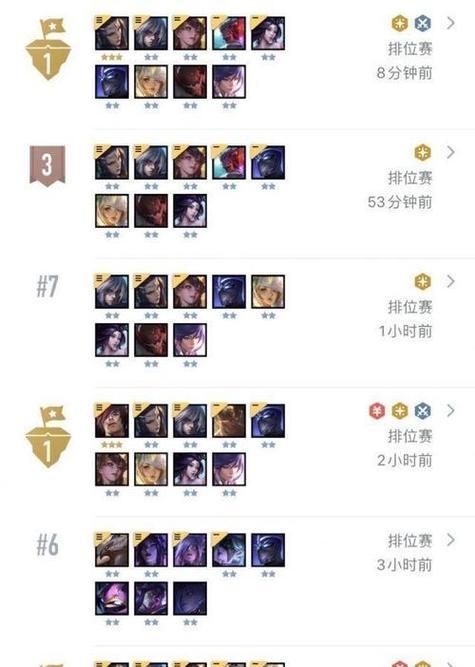Viewport: 475px width, 667px height.
Task: Tap the 3rd place ribbon badge
Action: (x=47, y=165)
